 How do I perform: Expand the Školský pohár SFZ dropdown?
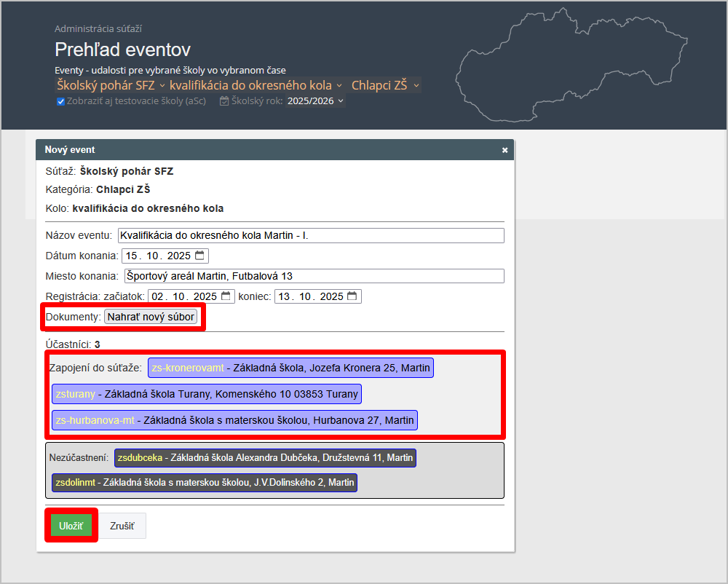point(111,85)
